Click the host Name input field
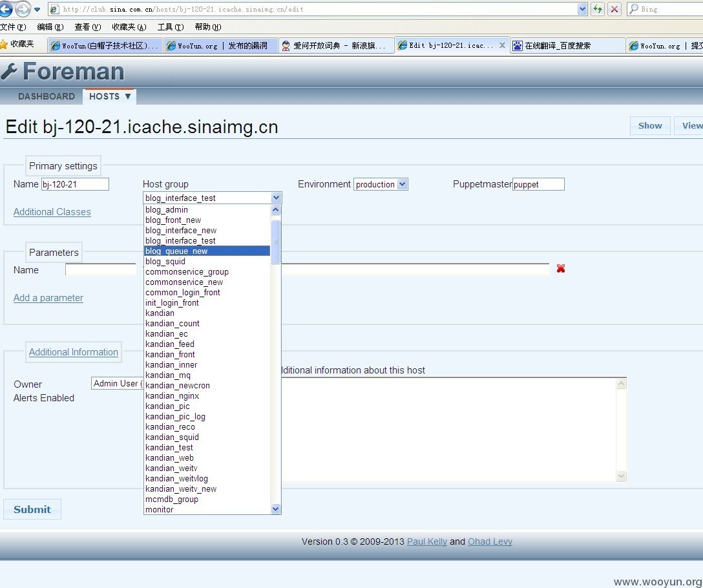The image size is (703, 588). click(76, 184)
